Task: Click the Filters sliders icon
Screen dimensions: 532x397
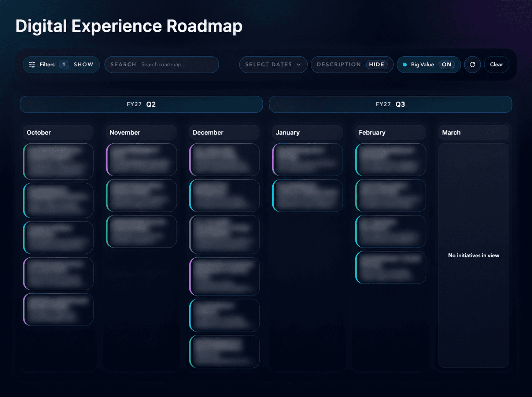Action: [x=32, y=65]
